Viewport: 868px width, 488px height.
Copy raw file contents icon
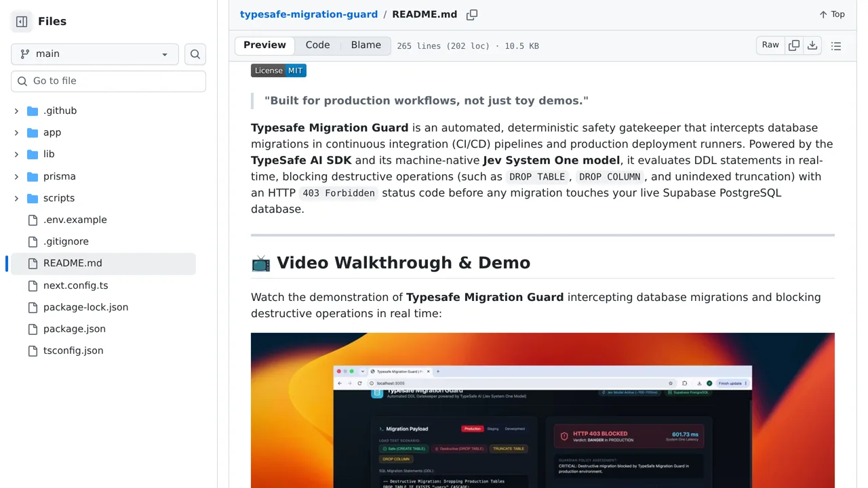tap(794, 45)
